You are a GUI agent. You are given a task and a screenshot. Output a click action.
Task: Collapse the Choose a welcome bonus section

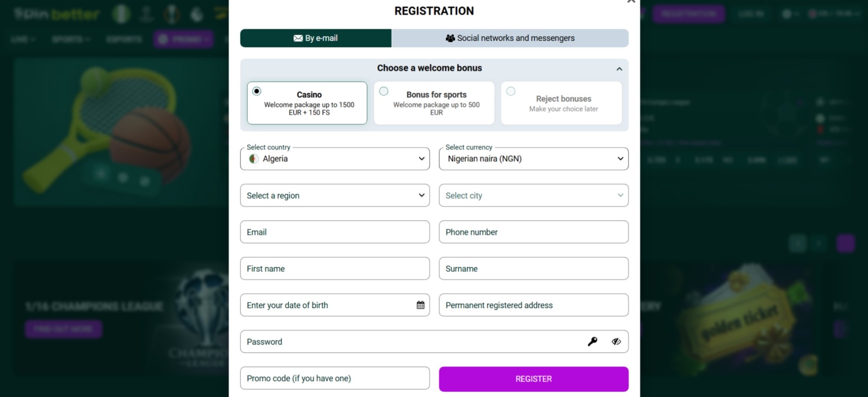[x=619, y=69]
